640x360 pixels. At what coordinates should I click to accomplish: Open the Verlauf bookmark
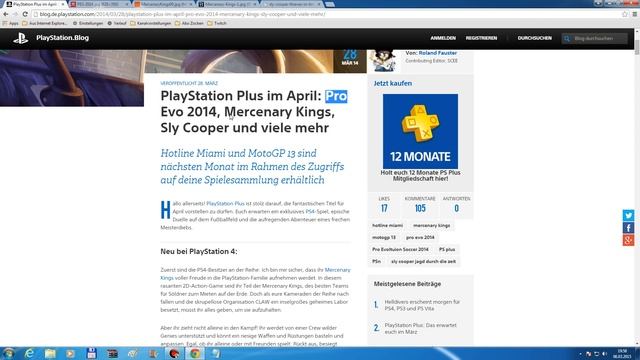click(117, 23)
